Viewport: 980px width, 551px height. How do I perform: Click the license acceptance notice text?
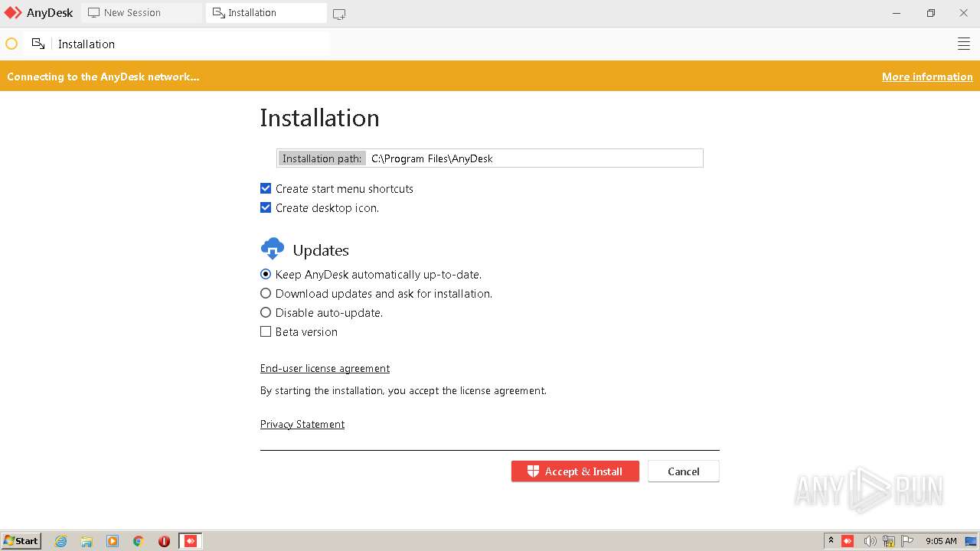[x=403, y=390]
